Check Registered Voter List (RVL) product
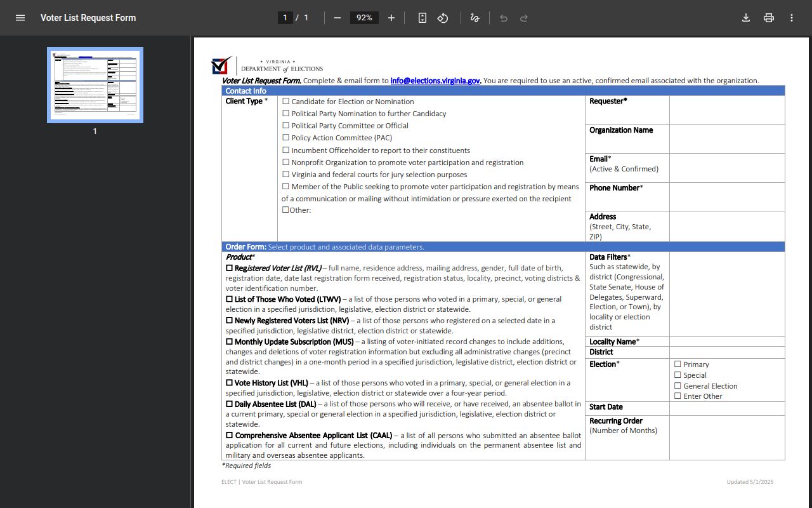Viewport: 812px width, 508px height. pyautogui.click(x=230, y=268)
